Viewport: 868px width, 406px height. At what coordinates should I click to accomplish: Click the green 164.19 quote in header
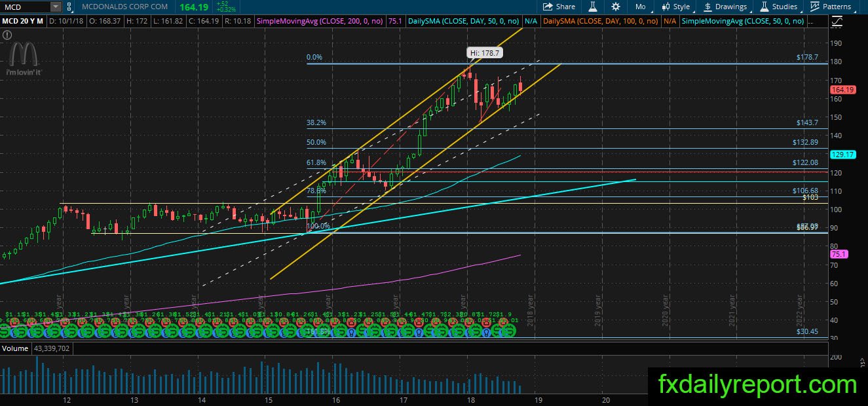tap(194, 7)
